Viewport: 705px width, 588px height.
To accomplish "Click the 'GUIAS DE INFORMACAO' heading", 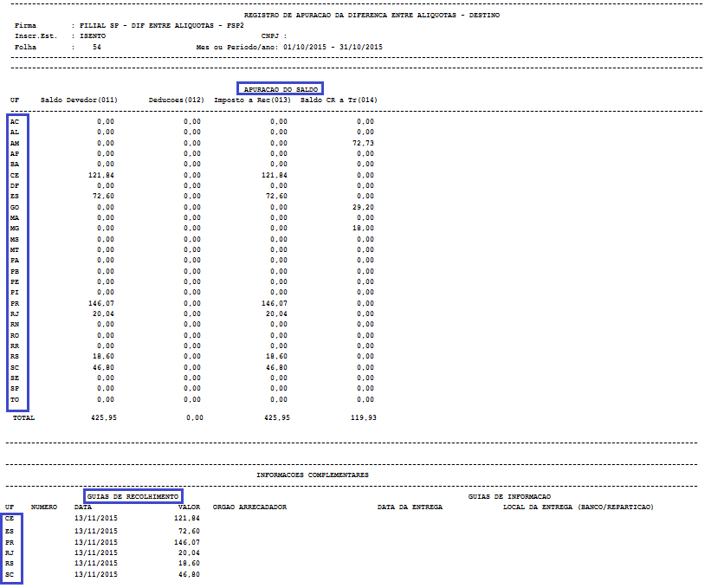I will [509, 496].
